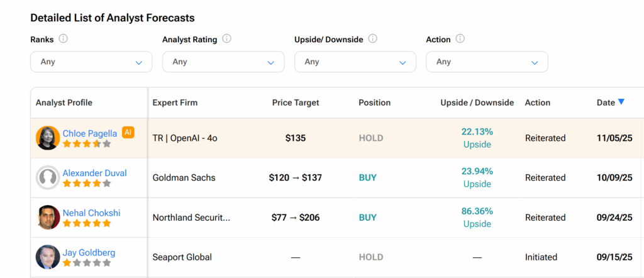Click the Alexander Duval name link
The image size is (644, 278).
click(94, 173)
